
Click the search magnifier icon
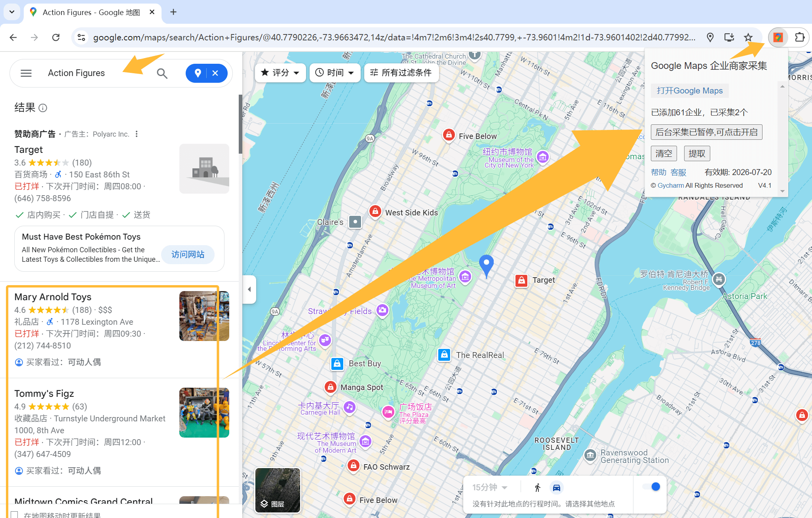(162, 73)
